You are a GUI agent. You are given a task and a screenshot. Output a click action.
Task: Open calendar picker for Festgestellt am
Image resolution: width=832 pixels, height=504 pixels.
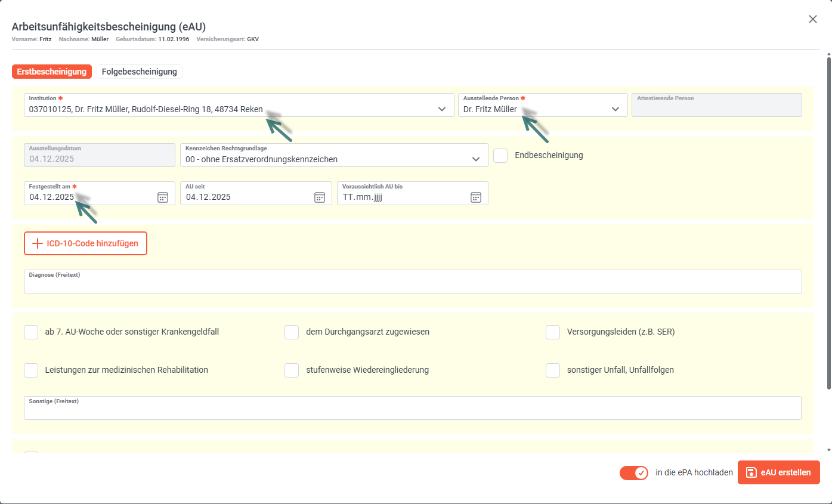(163, 197)
